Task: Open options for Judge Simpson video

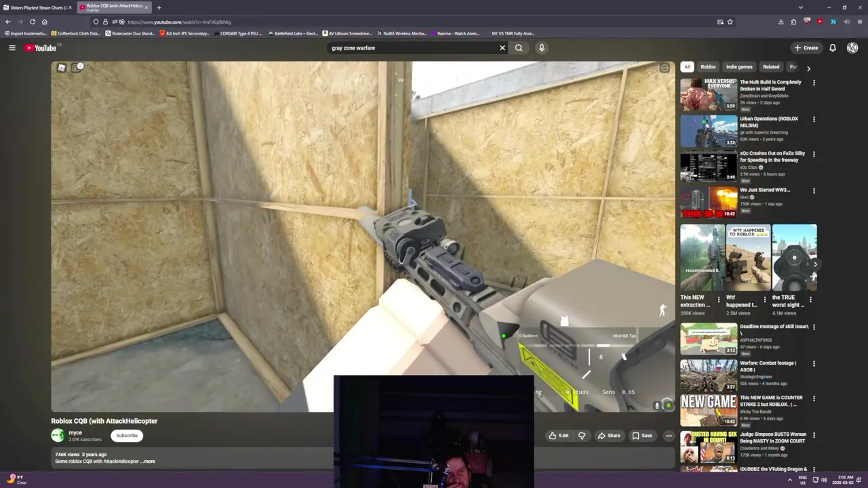Action: coord(814,434)
